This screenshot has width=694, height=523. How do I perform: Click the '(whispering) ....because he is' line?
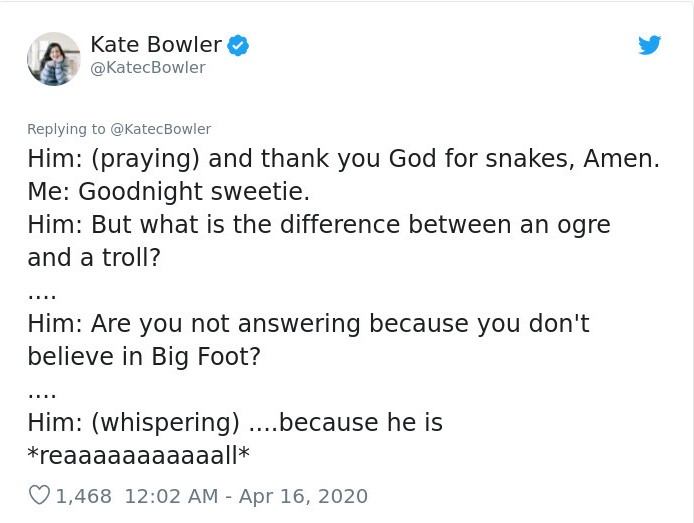235,422
